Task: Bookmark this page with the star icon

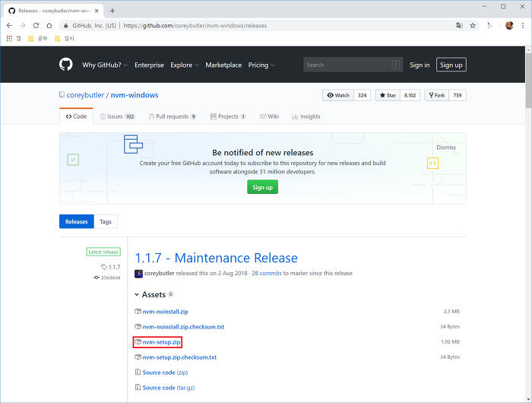Action: 473,25
